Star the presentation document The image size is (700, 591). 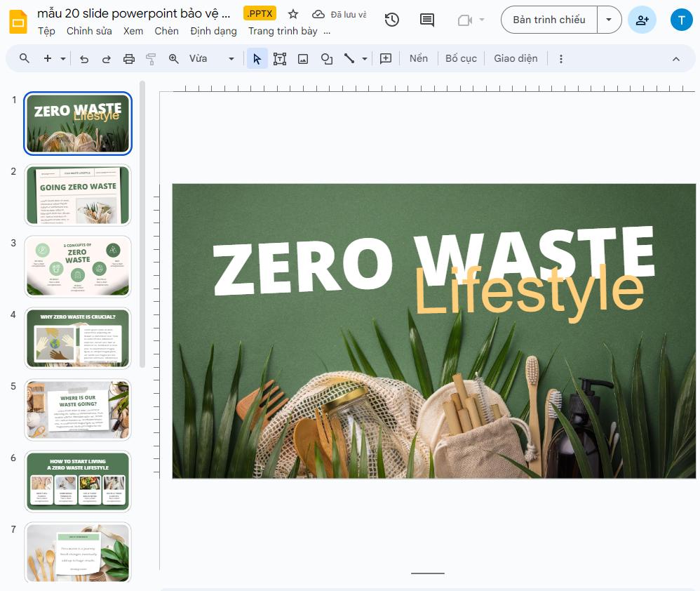292,13
